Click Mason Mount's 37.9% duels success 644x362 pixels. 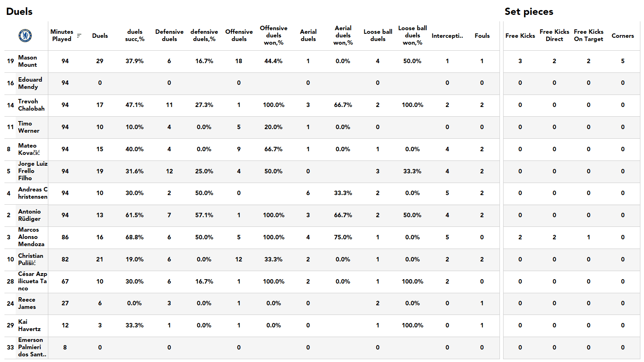tap(134, 61)
